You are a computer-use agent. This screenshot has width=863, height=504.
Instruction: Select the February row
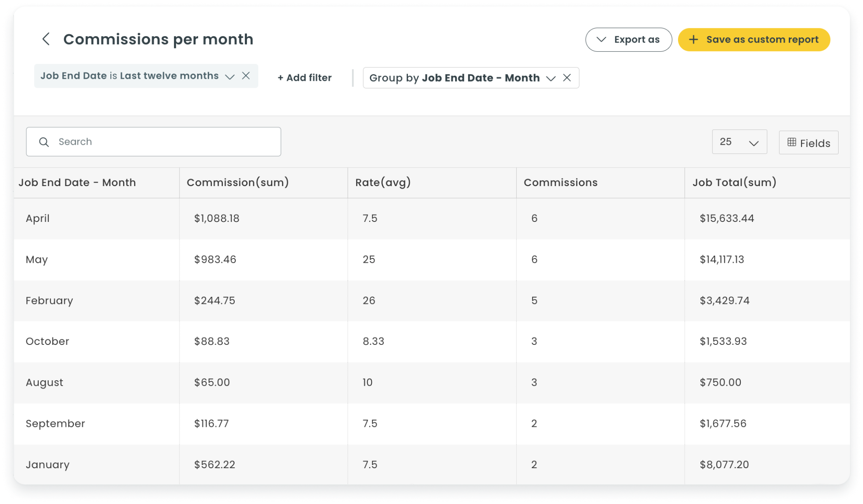click(x=431, y=301)
